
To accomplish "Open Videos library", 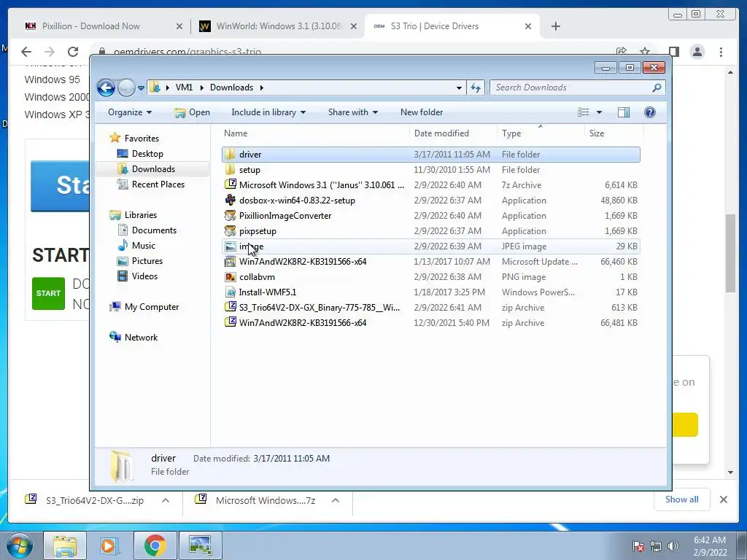I will pos(144,276).
